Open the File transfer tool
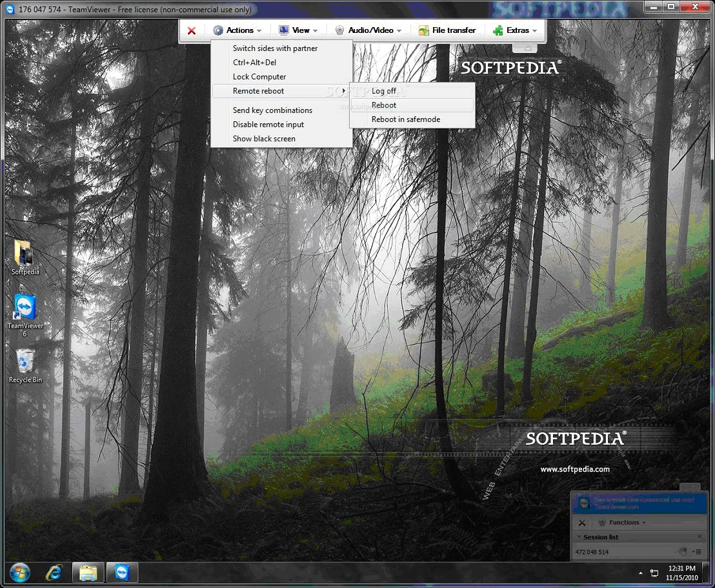Screen dimensions: 715x588 (447, 30)
